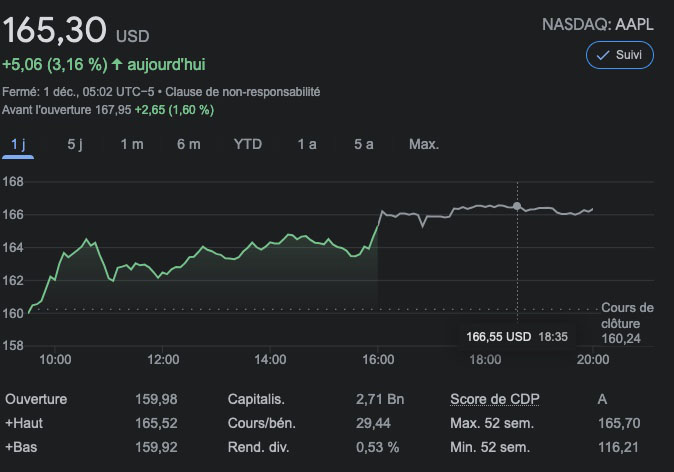Click the 20:00 time axis label
674x472 pixels.
coord(593,359)
